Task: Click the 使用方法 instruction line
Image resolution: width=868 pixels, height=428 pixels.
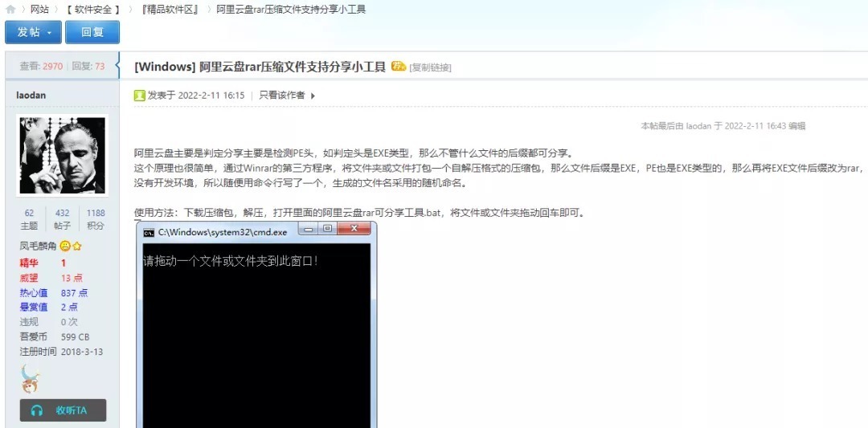Action: [x=359, y=213]
